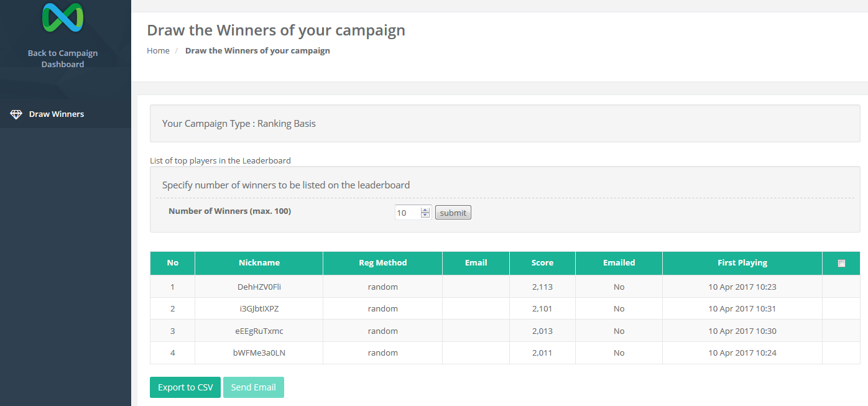This screenshot has height=406, width=868.
Task: Click the Home breadcrumb link
Action: (x=158, y=51)
